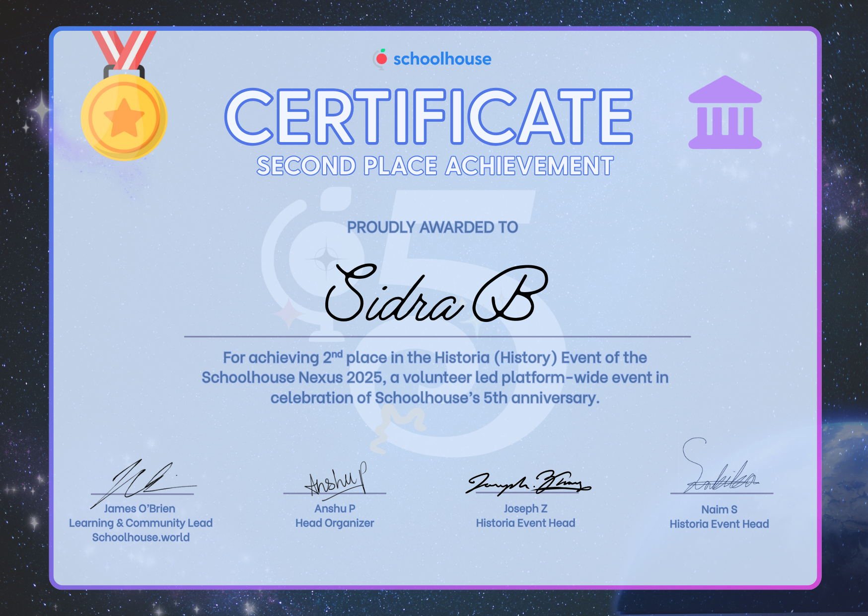The height and width of the screenshot is (616, 868).
Task: Select the Historia Event Head label under Joseph Z
Action: point(525,523)
